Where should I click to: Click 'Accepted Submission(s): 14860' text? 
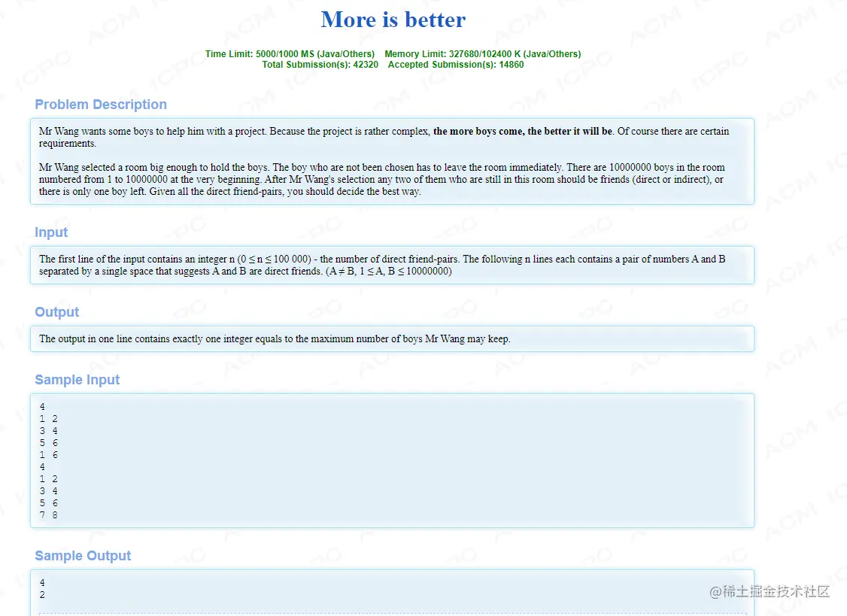click(x=455, y=65)
